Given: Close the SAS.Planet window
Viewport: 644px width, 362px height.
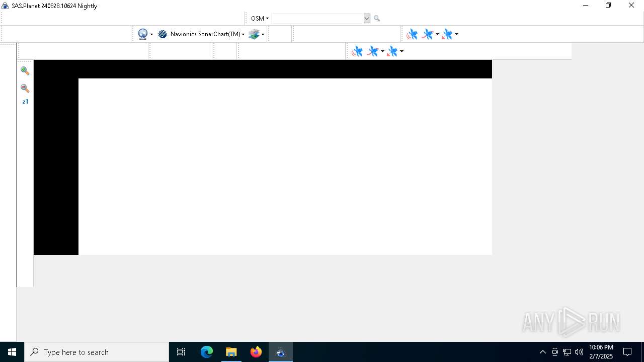Looking at the screenshot, I should click(x=631, y=6).
